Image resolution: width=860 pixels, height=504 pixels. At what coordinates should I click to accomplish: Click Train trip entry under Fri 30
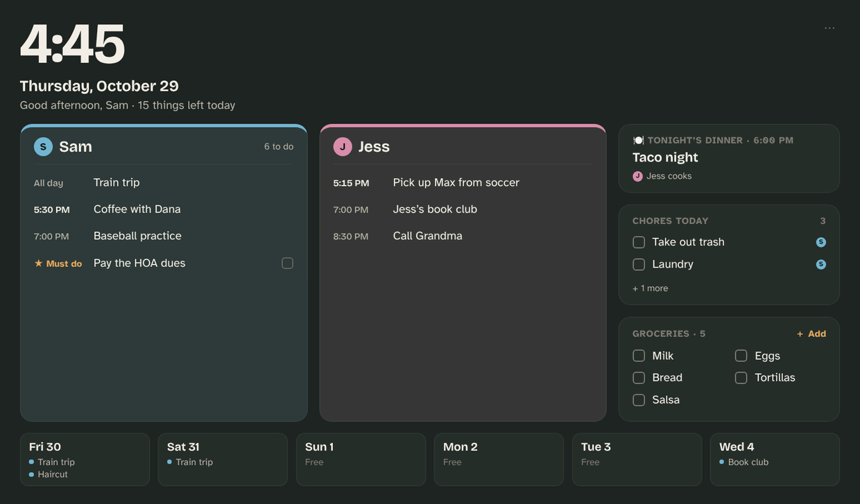click(x=52, y=462)
